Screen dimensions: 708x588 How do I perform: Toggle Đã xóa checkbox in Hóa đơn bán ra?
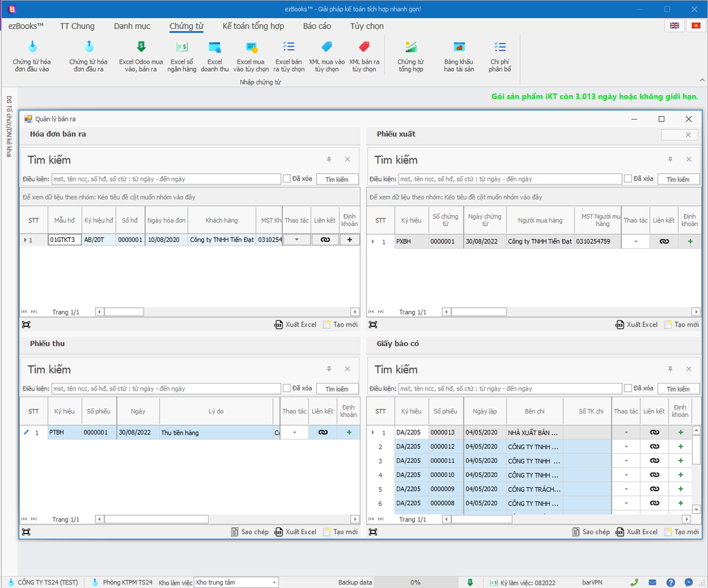[x=287, y=179]
